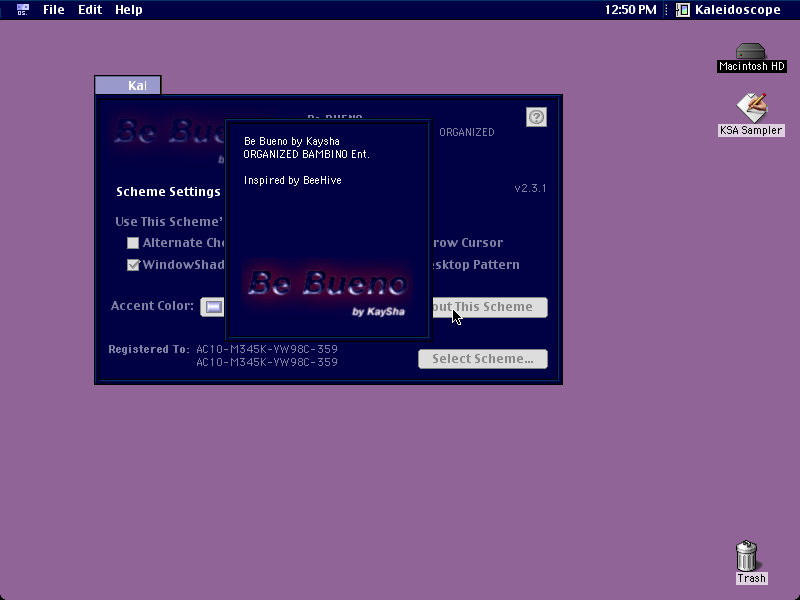Click the Select Scheme... button
The image size is (800, 600).
coord(483,359)
